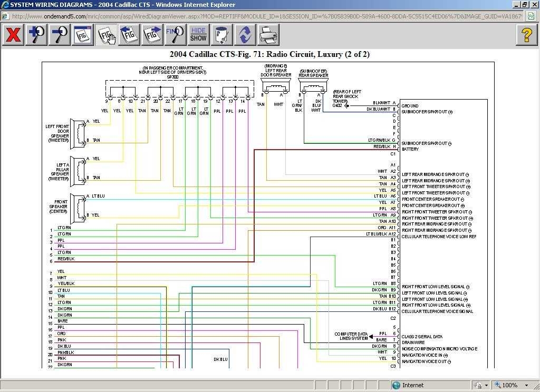Click the Internet Explorer icon left of the address bar
Viewport: 540px width, 392px height.
tap(4, 16)
